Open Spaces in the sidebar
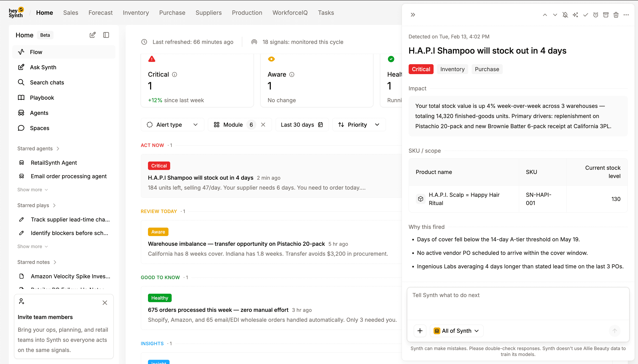 (64, 128)
